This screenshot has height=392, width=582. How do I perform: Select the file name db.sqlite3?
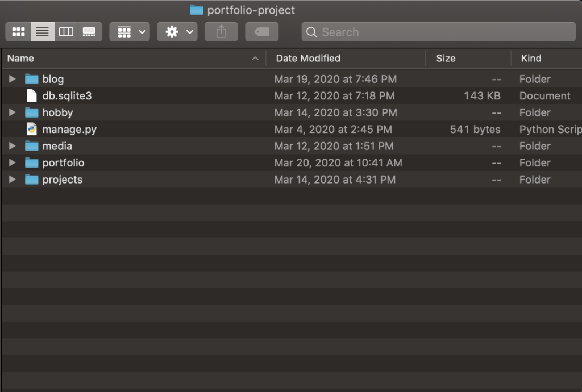[67, 95]
